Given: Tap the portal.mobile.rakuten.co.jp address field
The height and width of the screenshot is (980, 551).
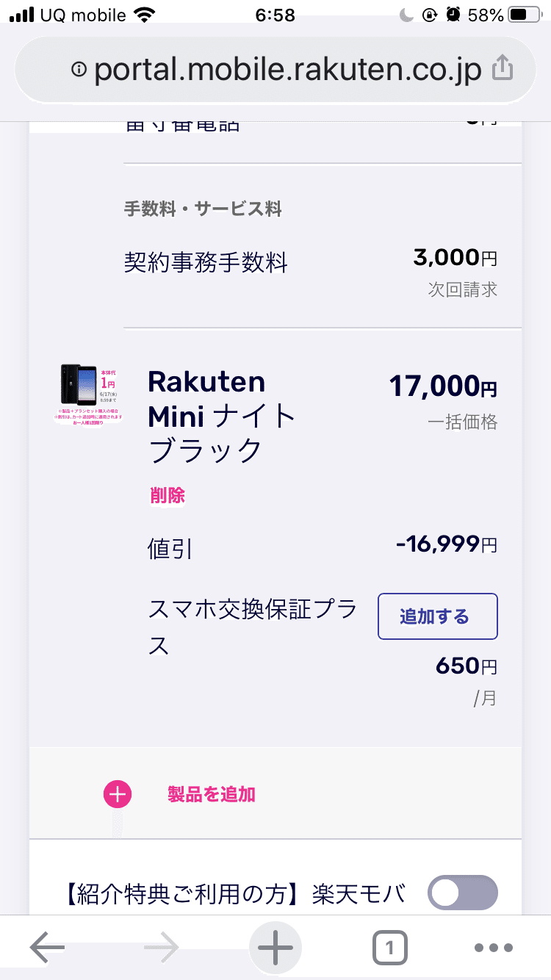Looking at the screenshot, I should click(287, 70).
